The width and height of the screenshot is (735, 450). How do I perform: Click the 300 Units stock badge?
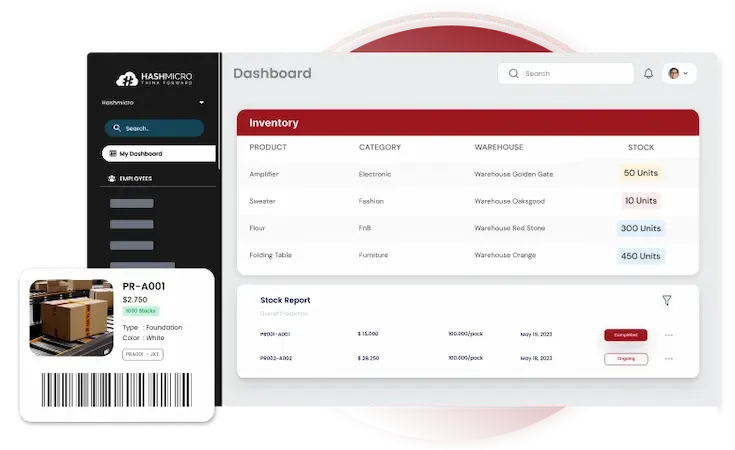pos(641,228)
